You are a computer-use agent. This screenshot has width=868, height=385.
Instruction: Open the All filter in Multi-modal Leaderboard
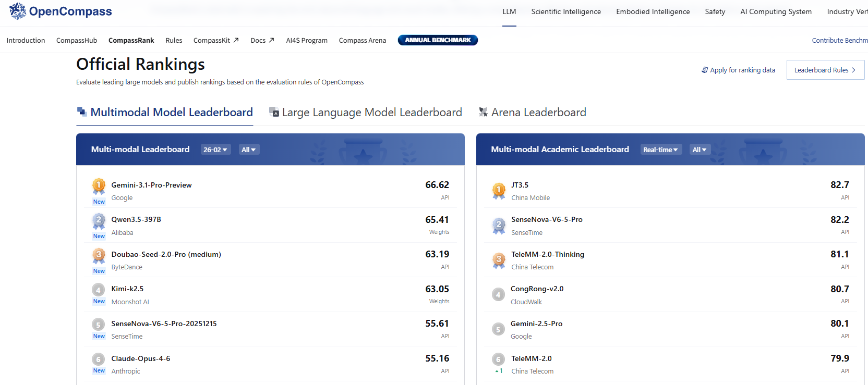pos(249,150)
